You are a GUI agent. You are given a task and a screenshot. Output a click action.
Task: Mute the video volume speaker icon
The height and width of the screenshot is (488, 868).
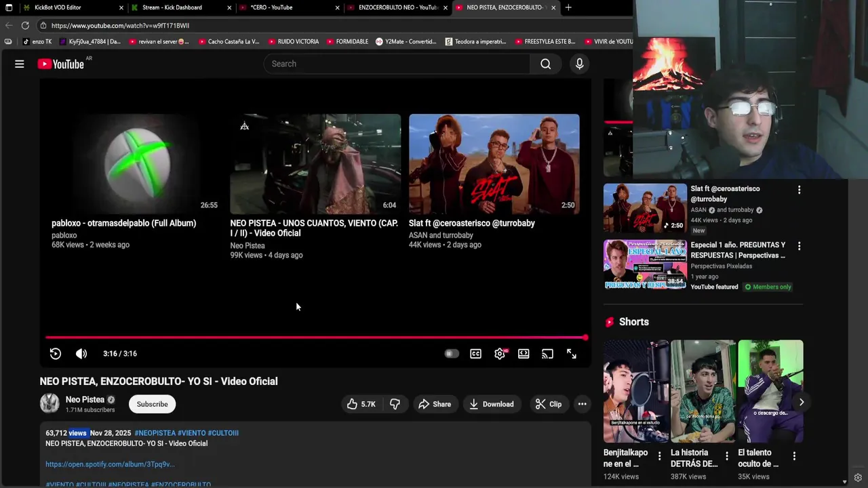click(81, 354)
